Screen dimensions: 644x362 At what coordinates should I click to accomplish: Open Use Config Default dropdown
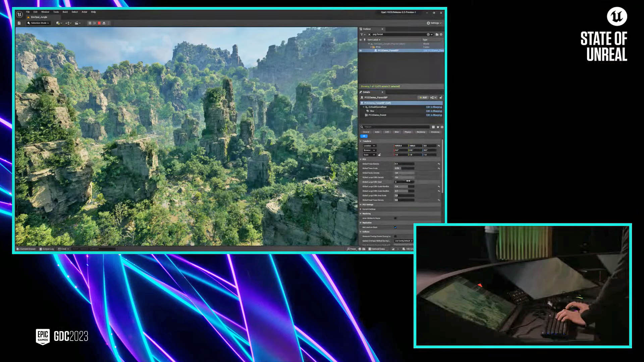404,241
